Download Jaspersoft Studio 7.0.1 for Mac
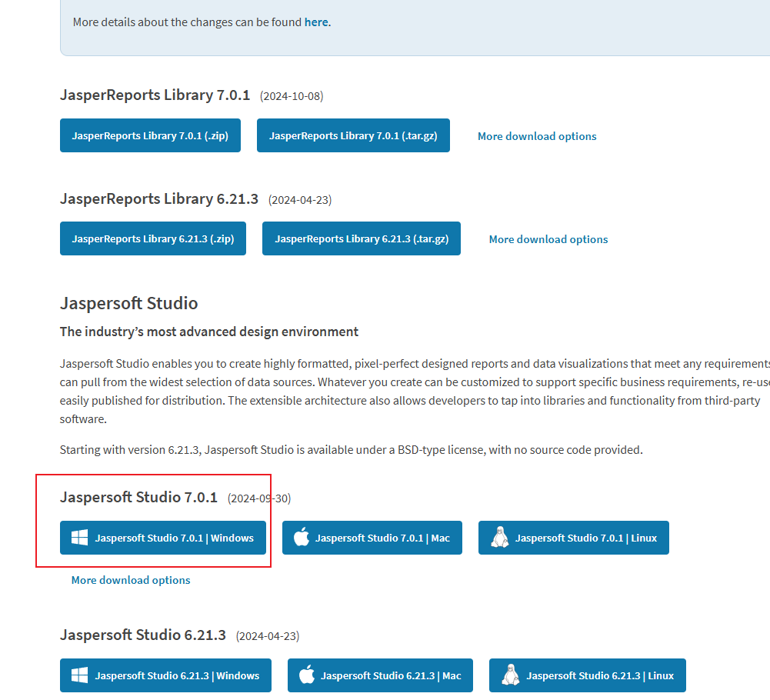This screenshot has height=700, width=770. [x=372, y=538]
